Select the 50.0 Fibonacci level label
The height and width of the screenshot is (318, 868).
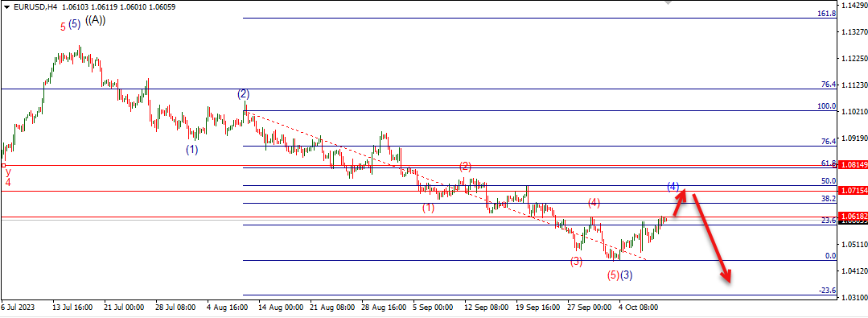click(829, 180)
